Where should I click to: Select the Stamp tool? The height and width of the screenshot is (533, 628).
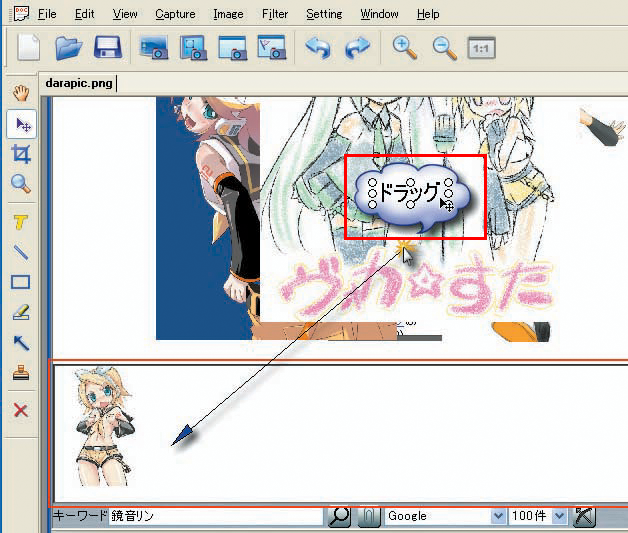21,372
